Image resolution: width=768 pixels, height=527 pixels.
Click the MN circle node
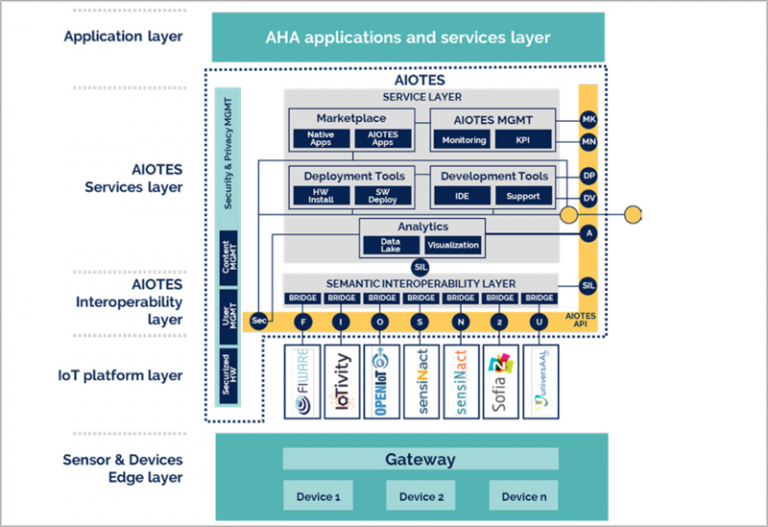coord(589,141)
